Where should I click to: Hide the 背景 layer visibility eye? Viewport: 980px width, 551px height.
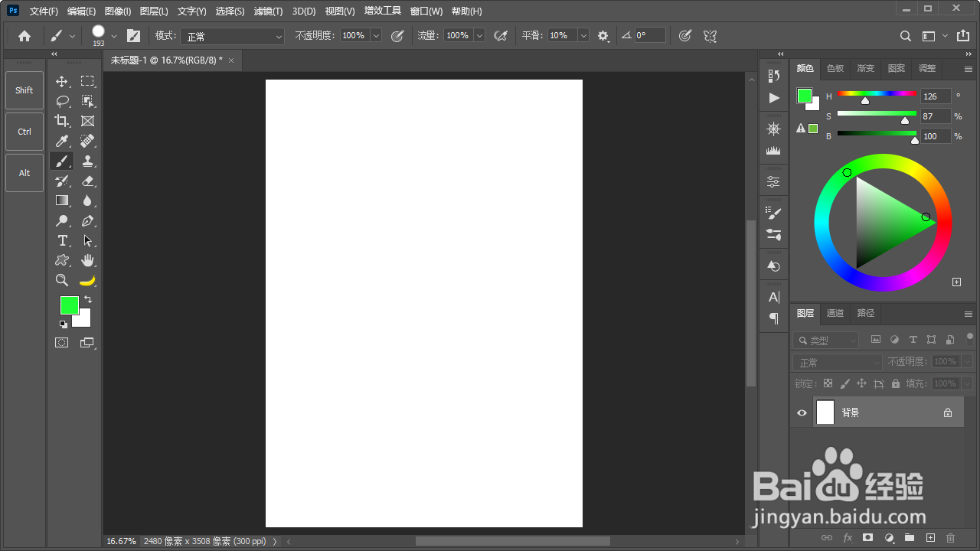802,412
